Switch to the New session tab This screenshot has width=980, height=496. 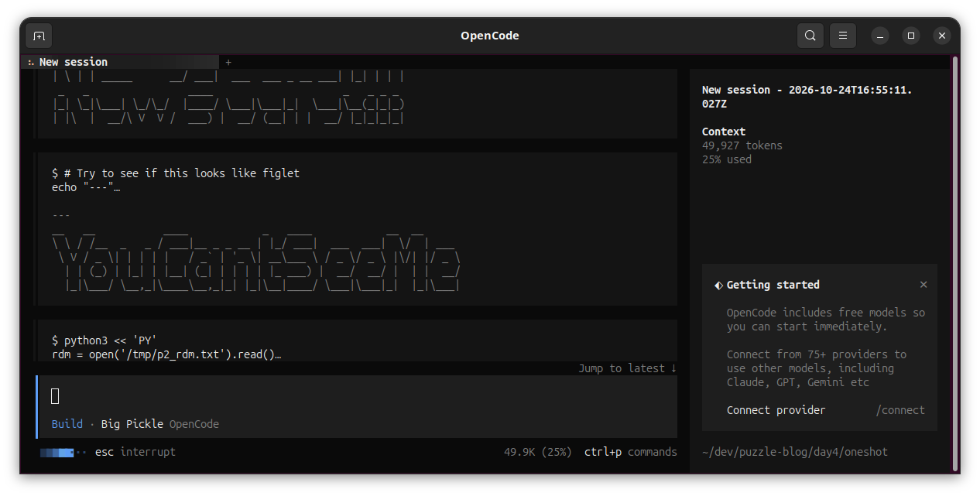coord(120,62)
